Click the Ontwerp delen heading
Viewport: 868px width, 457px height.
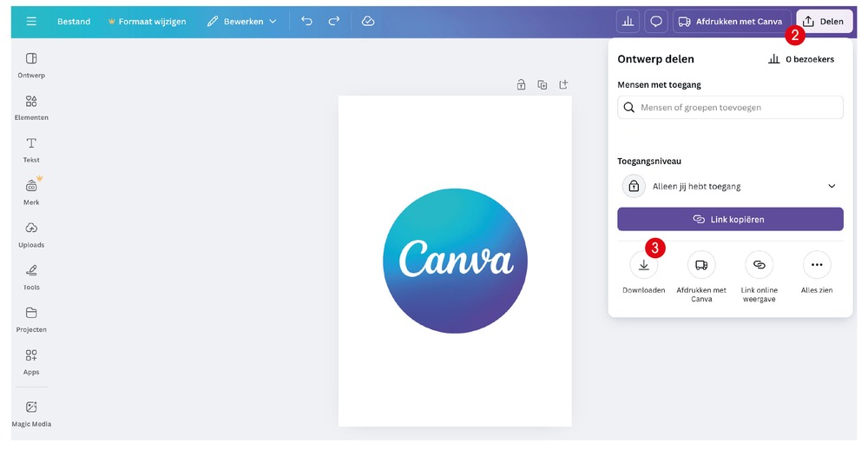(x=655, y=59)
